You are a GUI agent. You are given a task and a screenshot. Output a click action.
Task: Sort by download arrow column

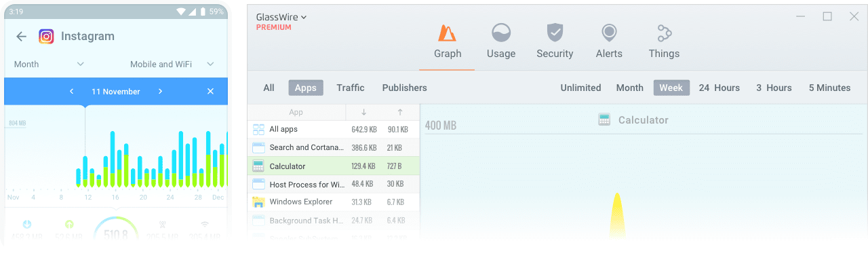click(364, 112)
